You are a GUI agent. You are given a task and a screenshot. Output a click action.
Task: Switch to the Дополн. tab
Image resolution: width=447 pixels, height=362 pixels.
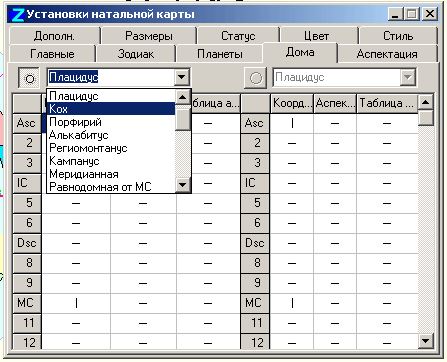[54, 35]
